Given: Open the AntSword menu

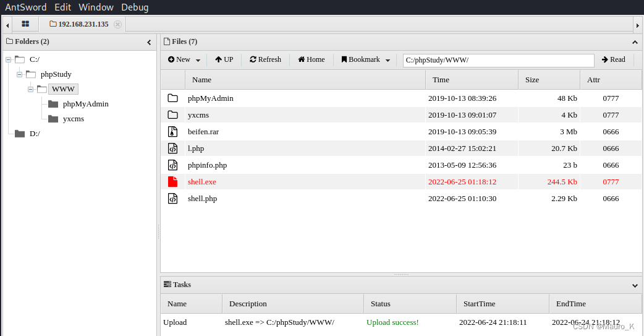Looking at the screenshot, I should pyautogui.click(x=25, y=7).
